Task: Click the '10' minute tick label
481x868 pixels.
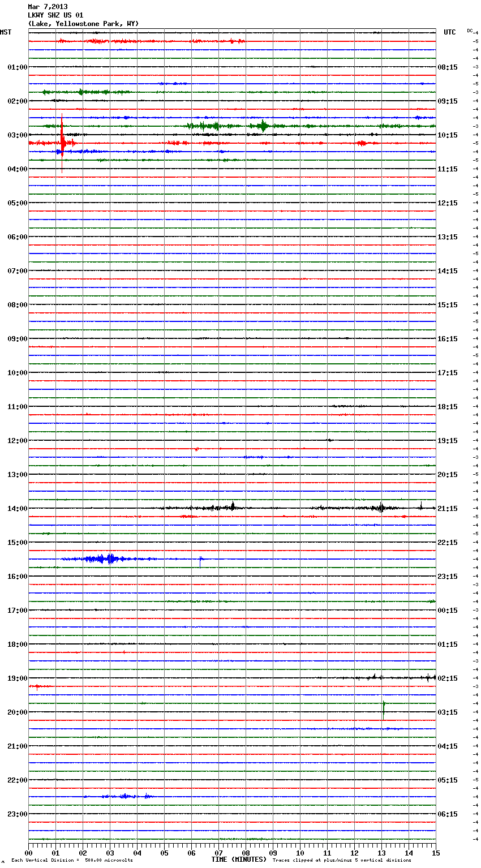Action: click(x=300, y=853)
